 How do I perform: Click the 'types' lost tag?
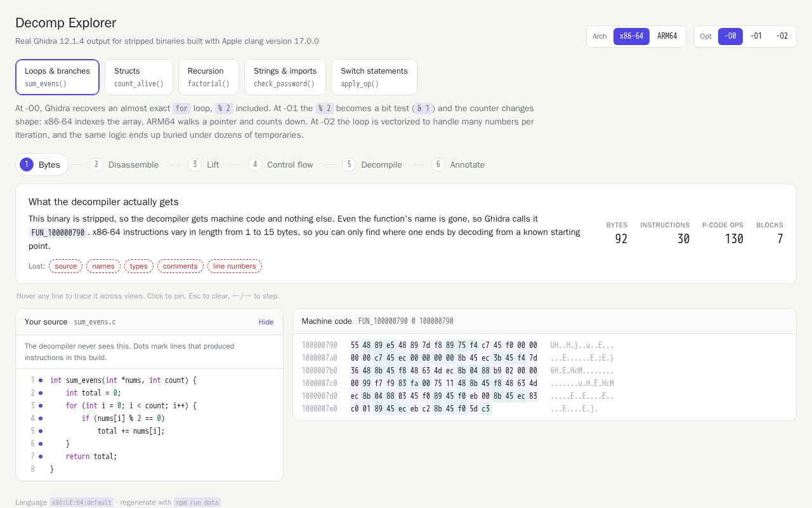(139, 266)
